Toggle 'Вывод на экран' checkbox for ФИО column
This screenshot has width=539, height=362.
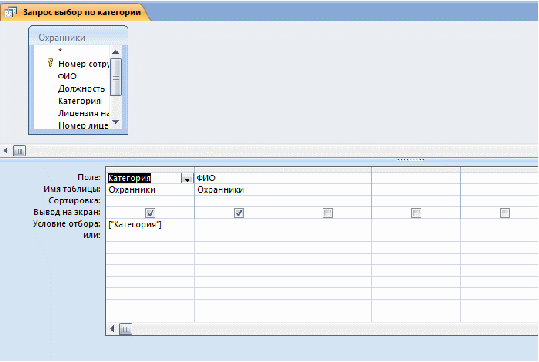click(239, 213)
